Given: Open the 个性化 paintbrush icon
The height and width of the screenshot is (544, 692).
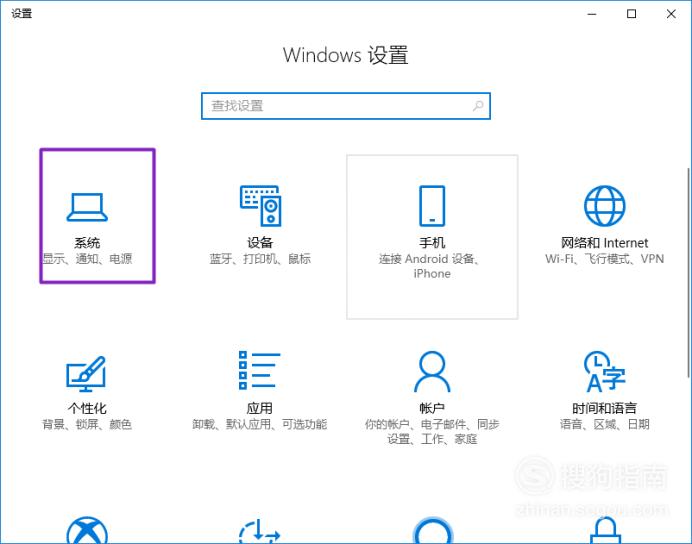Looking at the screenshot, I should coord(86,373).
